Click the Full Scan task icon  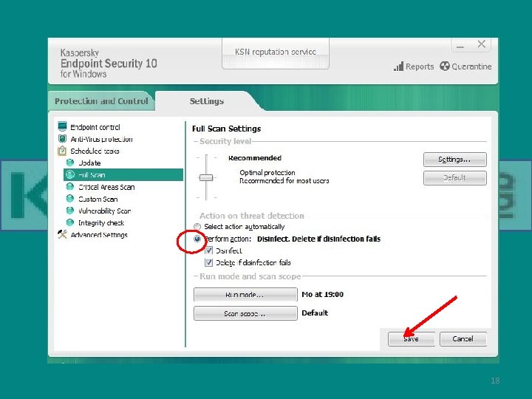pyautogui.click(x=70, y=174)
